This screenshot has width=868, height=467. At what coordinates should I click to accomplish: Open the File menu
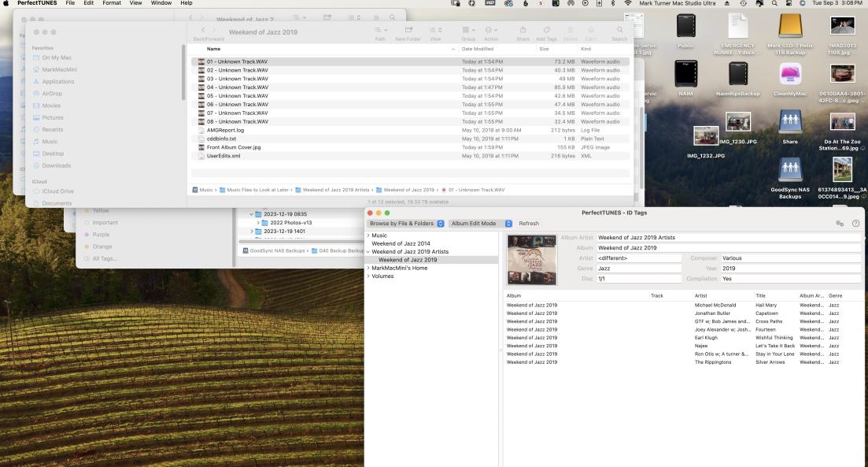[70, 3]
